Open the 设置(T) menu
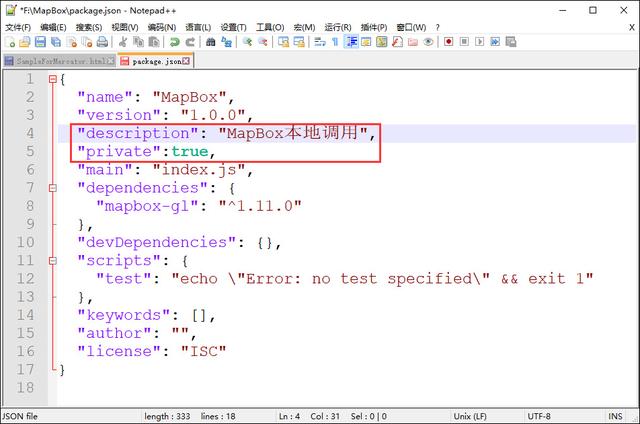Image resolution: width=640 pixels, height=424 pixels. pyautogui.click(x=233, y=27)
